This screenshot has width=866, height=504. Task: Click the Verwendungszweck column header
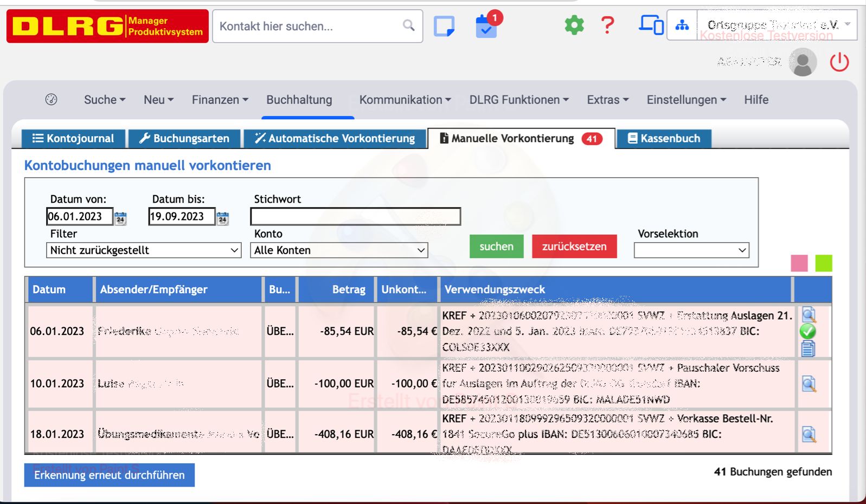615,289
